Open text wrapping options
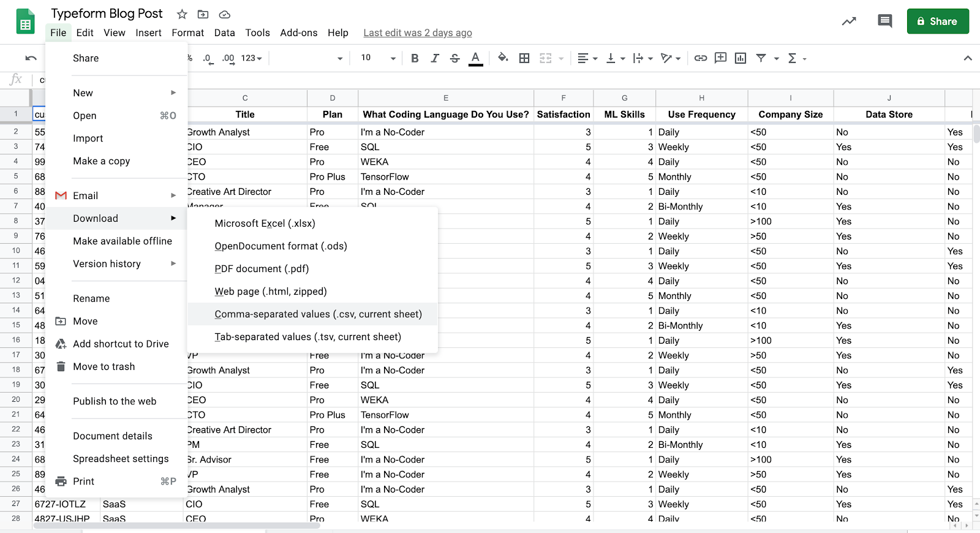Screen dimensions: 980x533 643,58
